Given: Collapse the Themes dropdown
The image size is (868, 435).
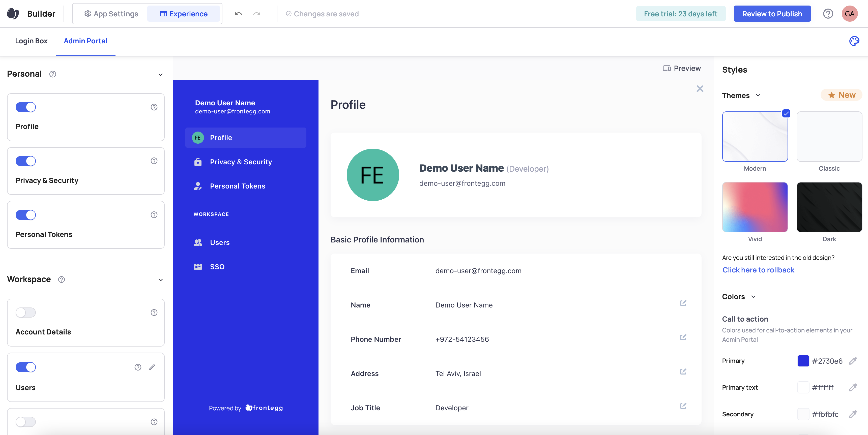Looking at the screenshot, I should tap(758, 96).
